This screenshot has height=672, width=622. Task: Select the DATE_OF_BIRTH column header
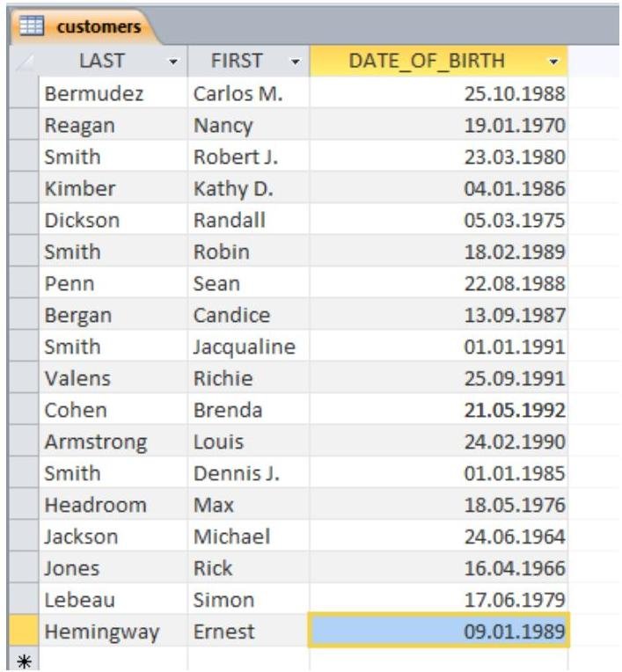click(427, 62)
